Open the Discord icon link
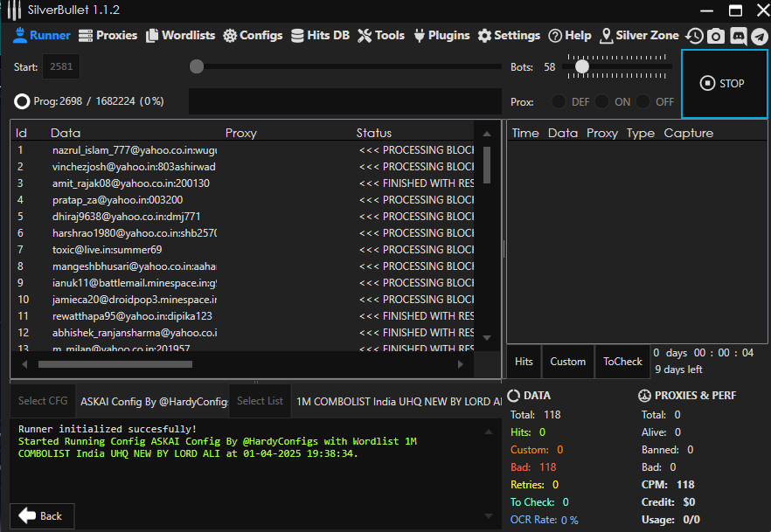The image size is (771, 532). (738, 36)
